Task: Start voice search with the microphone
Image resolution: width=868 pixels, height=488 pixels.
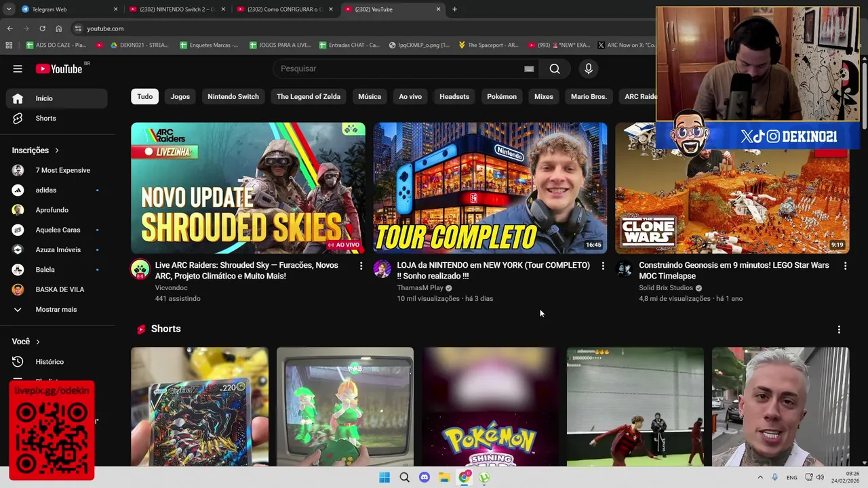Action: coord(589,68)
